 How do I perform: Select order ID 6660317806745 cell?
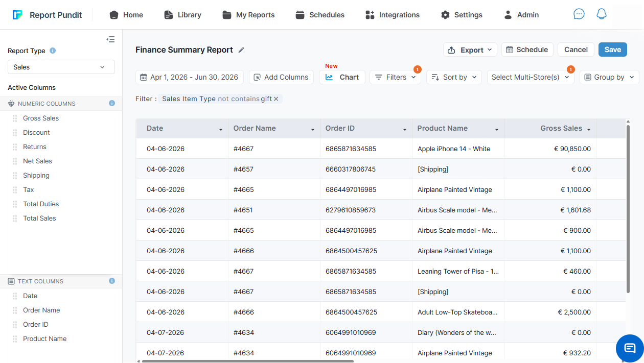click(366, 169)
